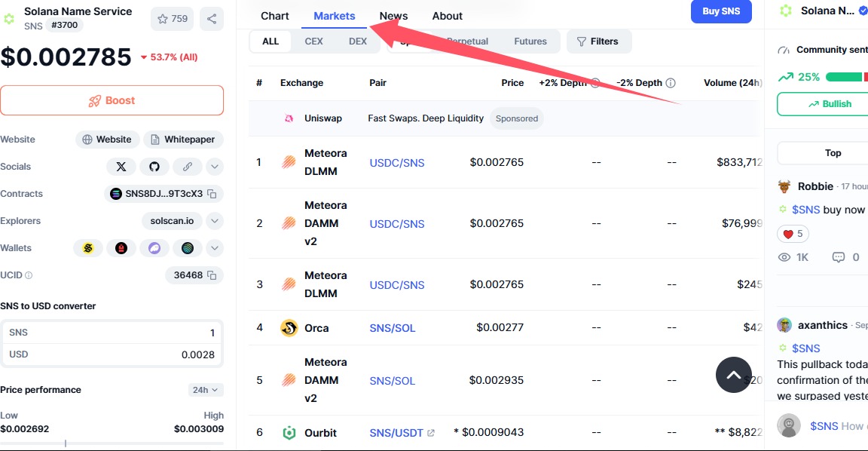Select the ALL market filter
Viewport: 868px width, 451px height.
pos(270,41)
